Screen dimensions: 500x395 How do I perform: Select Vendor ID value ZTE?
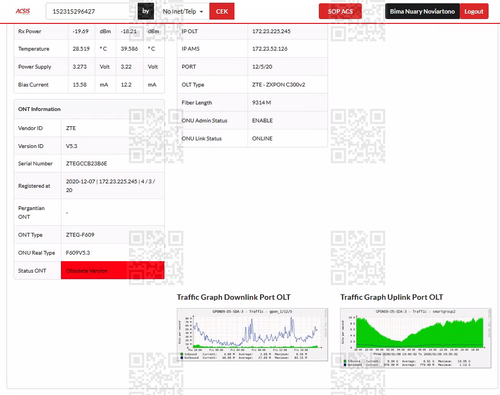71,128
